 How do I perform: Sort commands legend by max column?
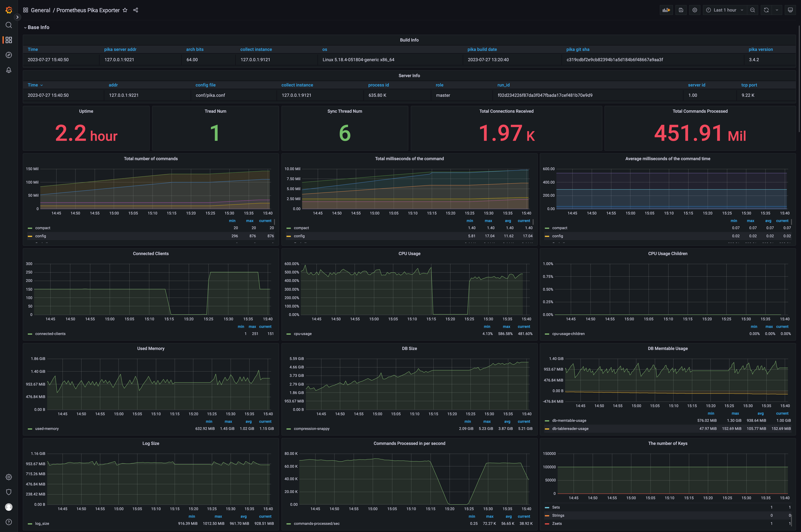point(250,221)
